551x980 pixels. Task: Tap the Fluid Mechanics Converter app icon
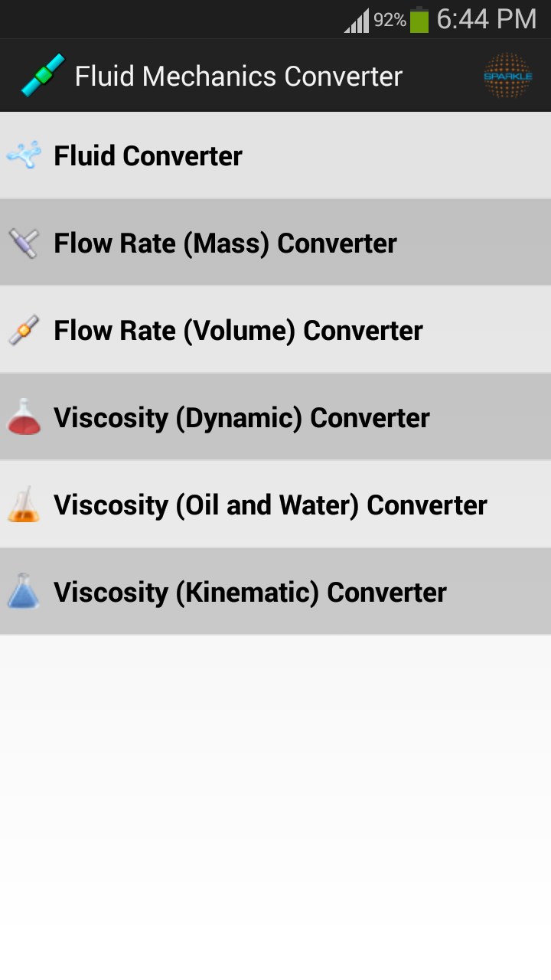tap(43, 76)
